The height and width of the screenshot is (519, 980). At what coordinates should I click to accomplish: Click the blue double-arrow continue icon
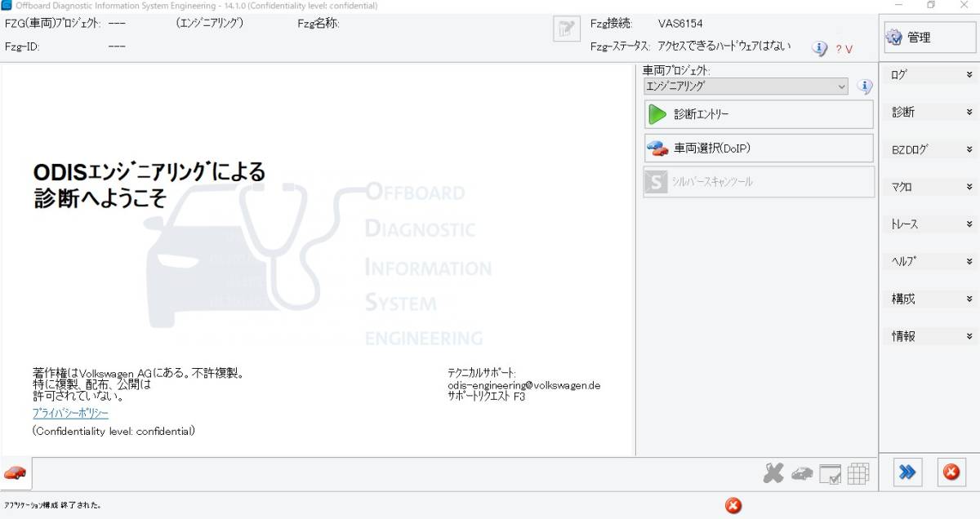(906, 472)
